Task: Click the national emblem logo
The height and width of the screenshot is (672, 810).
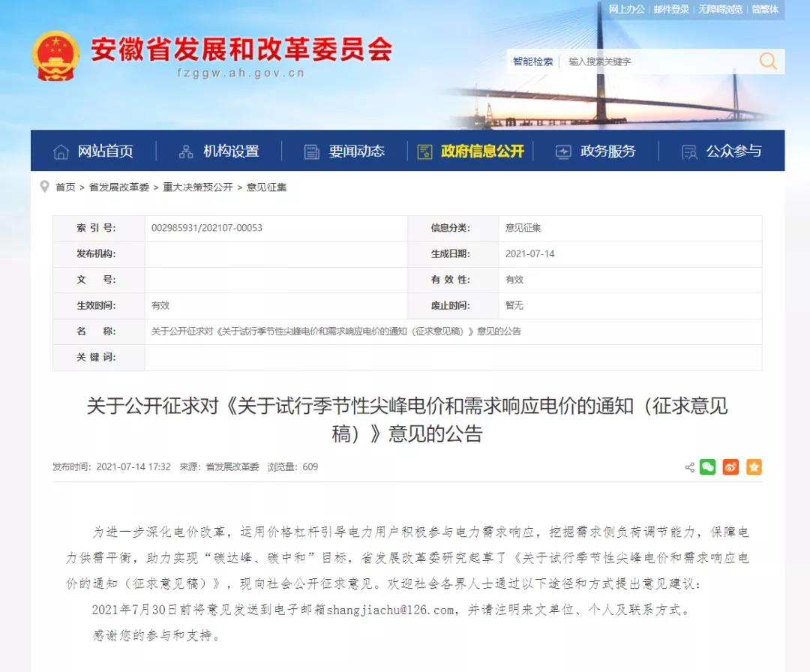Action: click(55, 55)
